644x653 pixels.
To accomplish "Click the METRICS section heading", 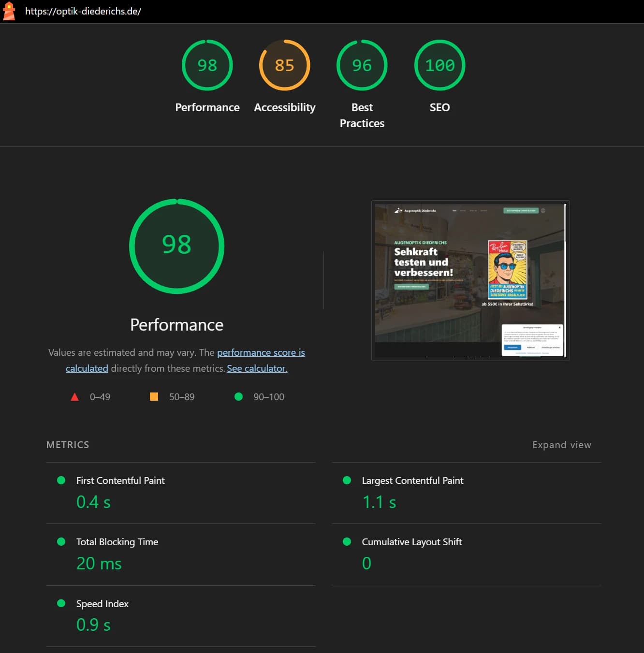I will pyautogui.click(x=68, y=445).
